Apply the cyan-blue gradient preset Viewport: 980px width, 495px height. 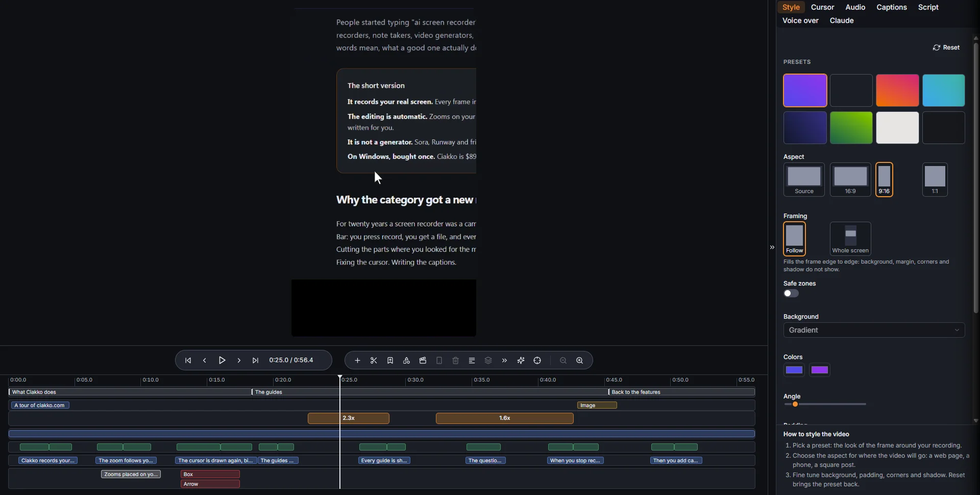[x=943, y=90]
